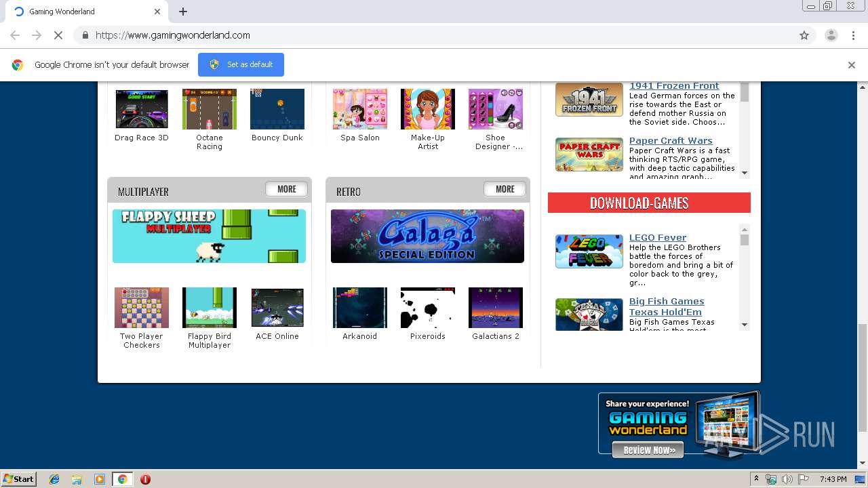View site security lock icon info
868x488 pixels.
pos(85,35)
